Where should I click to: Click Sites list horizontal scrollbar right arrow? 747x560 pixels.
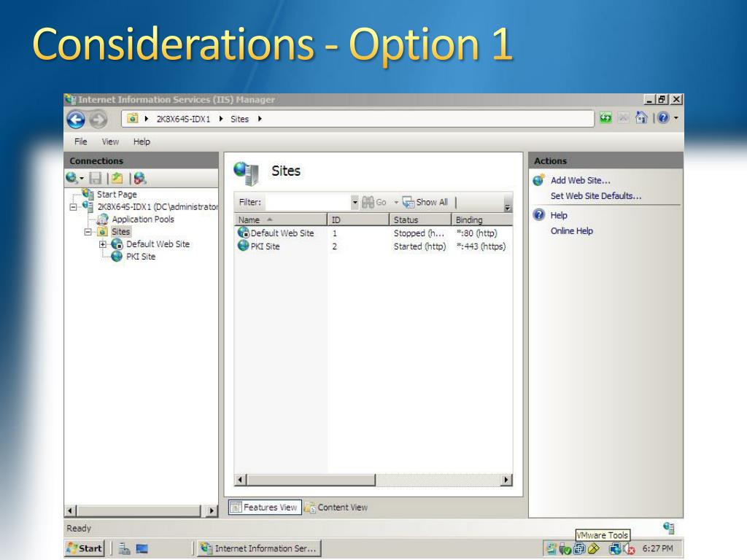[506, 480]
